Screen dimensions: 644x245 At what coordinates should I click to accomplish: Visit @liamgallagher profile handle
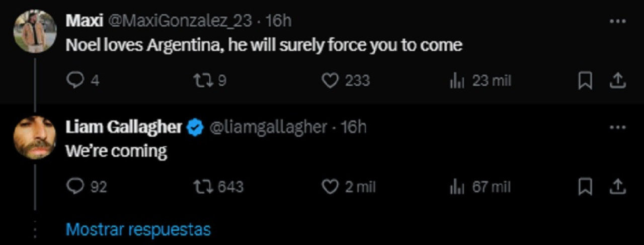click(x=268, y=128)
